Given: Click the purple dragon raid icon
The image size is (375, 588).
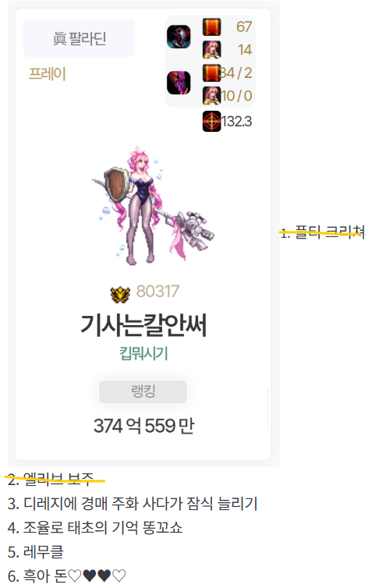Looking at the screenshot, I should (179, 83).
